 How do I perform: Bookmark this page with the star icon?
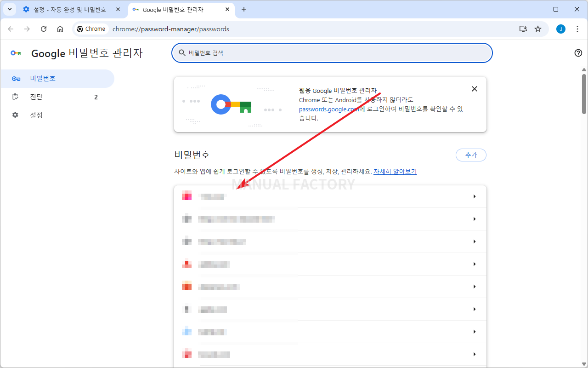(x=538, y=29)
